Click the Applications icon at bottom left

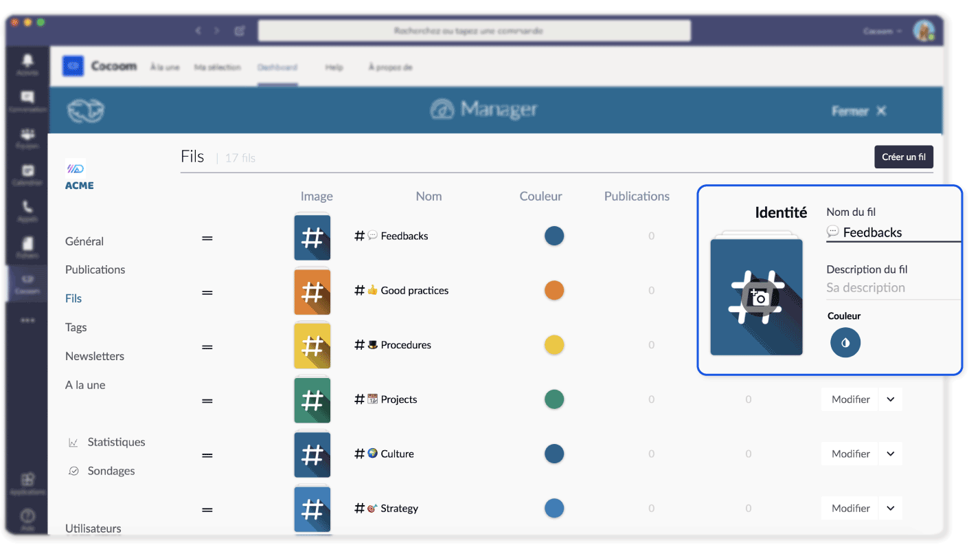coord(27,479)
